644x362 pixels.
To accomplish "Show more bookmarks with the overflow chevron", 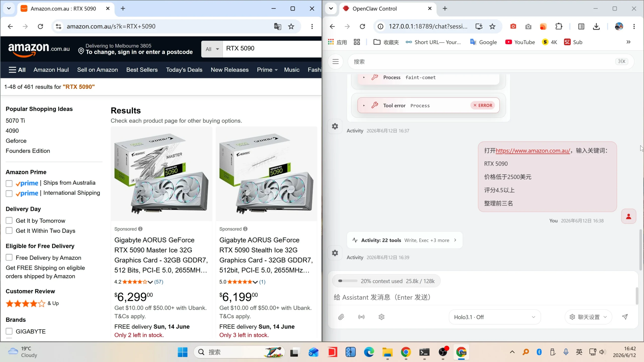I will pos(628,42).
